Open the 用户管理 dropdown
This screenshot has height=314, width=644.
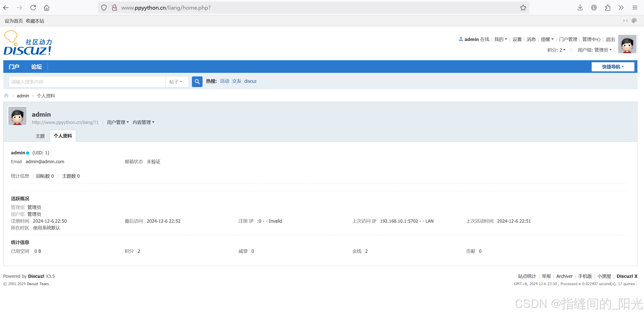pos(118,122)
